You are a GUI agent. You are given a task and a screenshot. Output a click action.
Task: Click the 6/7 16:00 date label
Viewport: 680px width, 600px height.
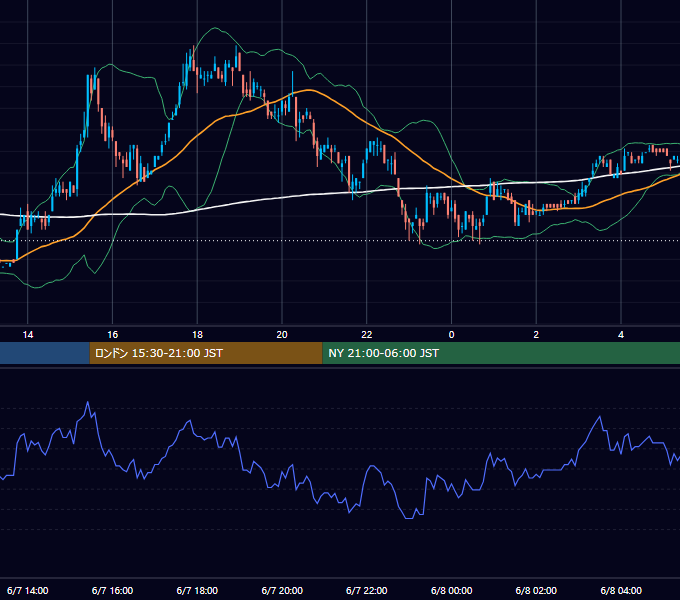(x=112, y=590)
